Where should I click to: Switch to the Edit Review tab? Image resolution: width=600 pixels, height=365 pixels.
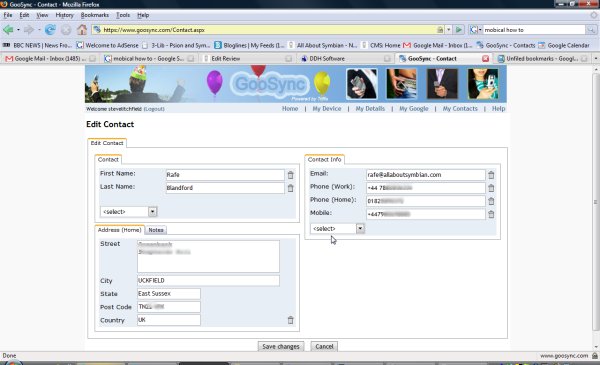247,59
